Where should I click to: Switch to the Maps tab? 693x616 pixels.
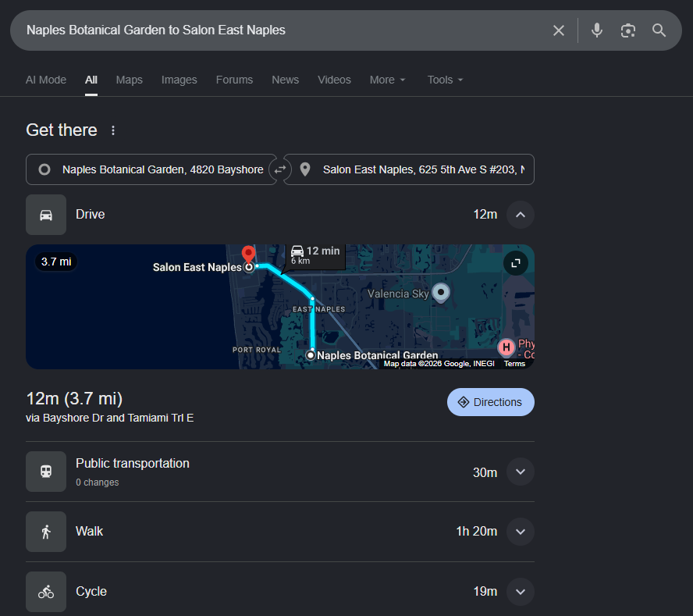click(x=129, y=80)
